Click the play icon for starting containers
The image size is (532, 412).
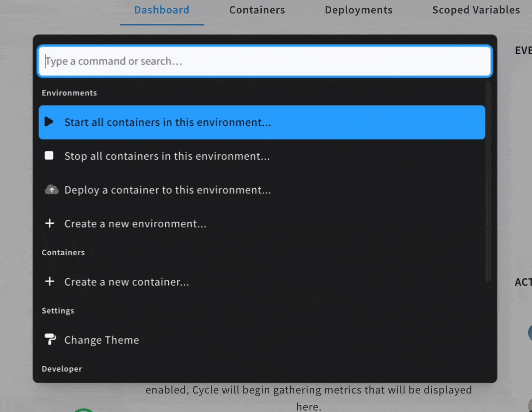pos(49,122)
